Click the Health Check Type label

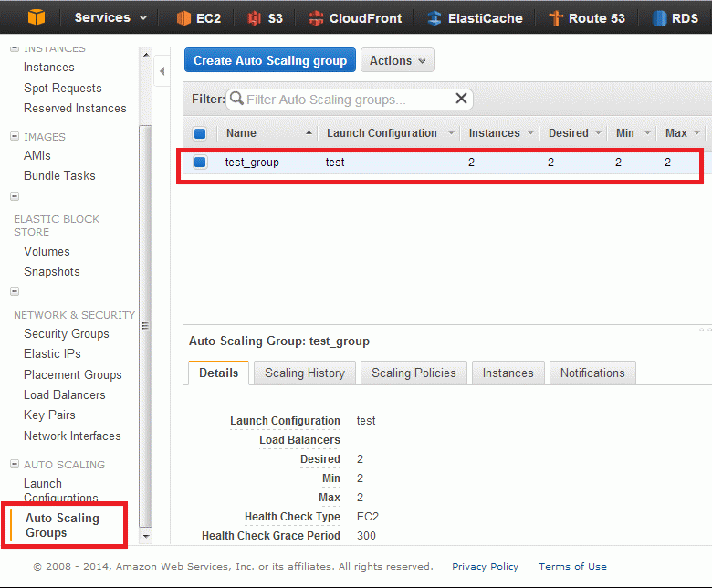[x=292, y=517]
